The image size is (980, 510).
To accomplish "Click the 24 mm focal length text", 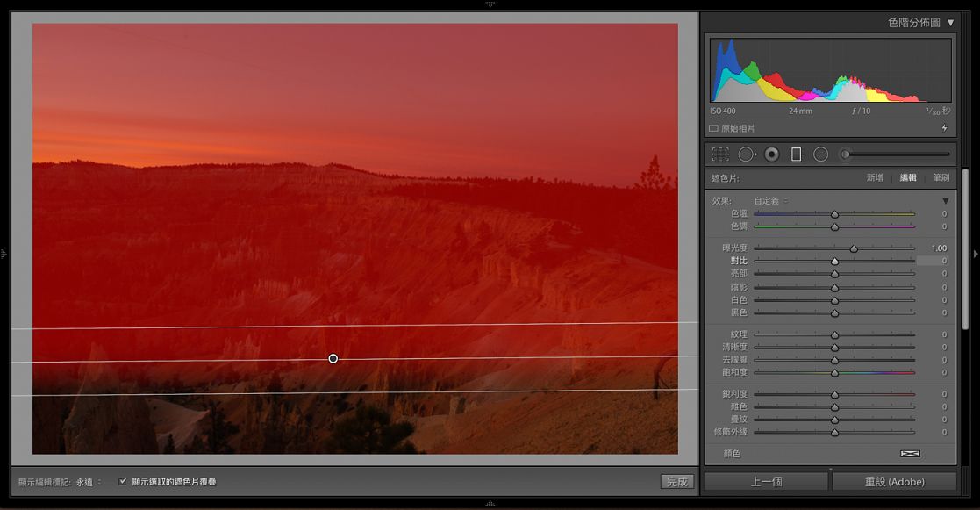I will [x=801, y=111].
